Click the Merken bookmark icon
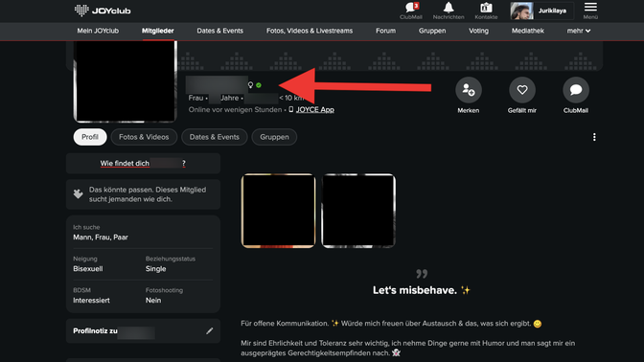 469,90
